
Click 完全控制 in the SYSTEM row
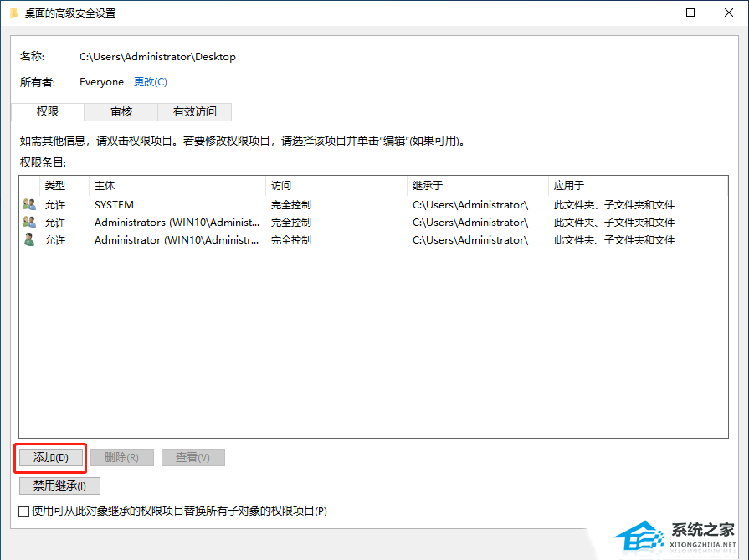click(x=291, y=205)
